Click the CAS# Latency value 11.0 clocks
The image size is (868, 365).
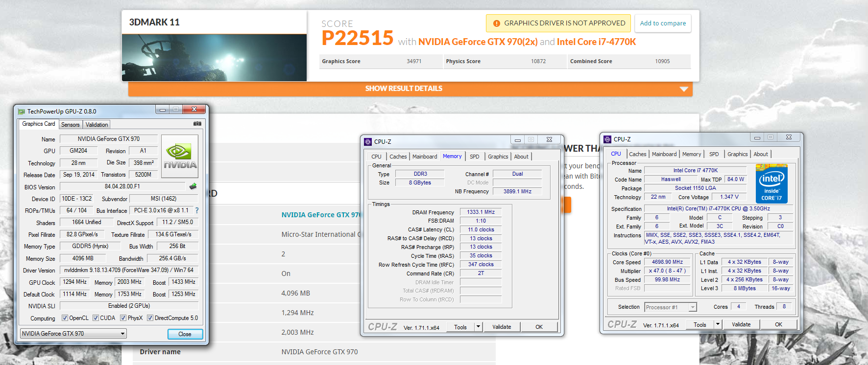[481, 229]
